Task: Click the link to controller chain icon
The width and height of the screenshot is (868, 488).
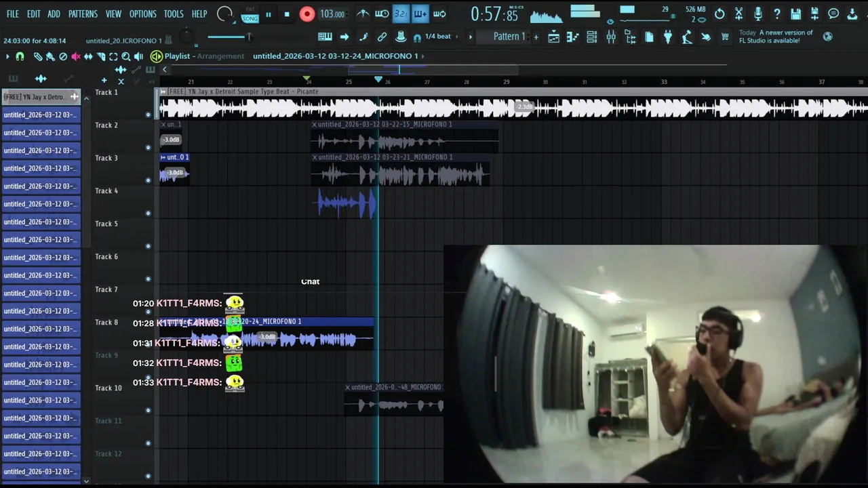Action: [382, 37]
